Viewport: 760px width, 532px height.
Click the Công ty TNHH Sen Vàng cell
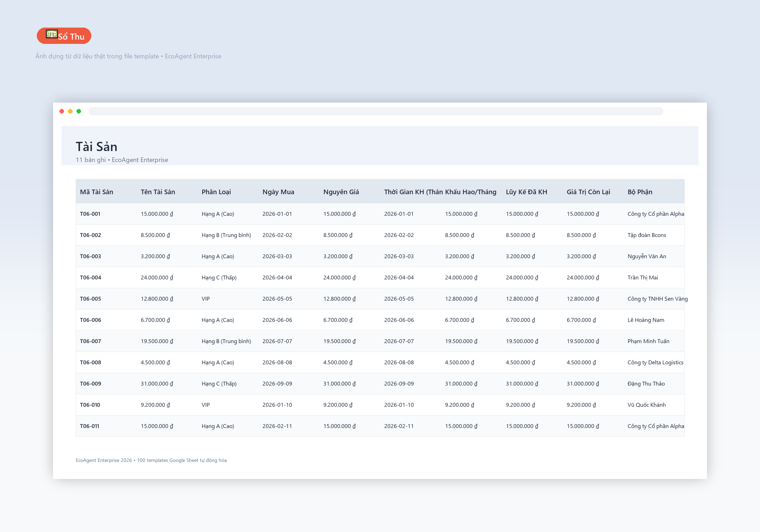[658, 299]
